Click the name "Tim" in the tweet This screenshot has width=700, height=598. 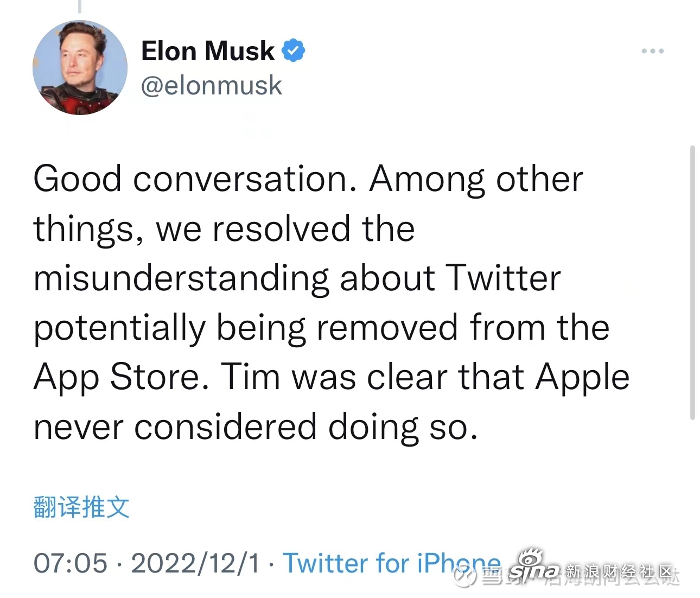coord(251,377)
